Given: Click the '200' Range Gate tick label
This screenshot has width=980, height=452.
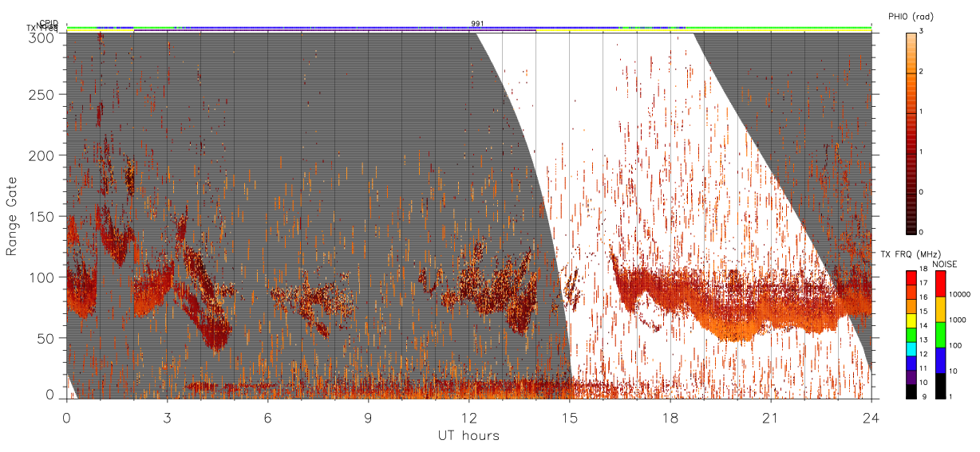Looking at the screenshot, I should coord(41,155).
